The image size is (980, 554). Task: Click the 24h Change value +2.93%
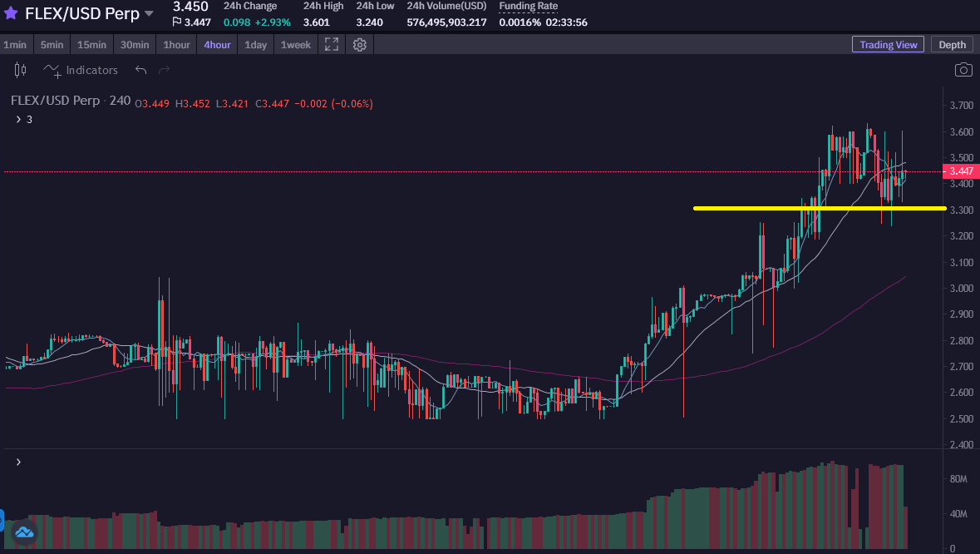(273, 22)
